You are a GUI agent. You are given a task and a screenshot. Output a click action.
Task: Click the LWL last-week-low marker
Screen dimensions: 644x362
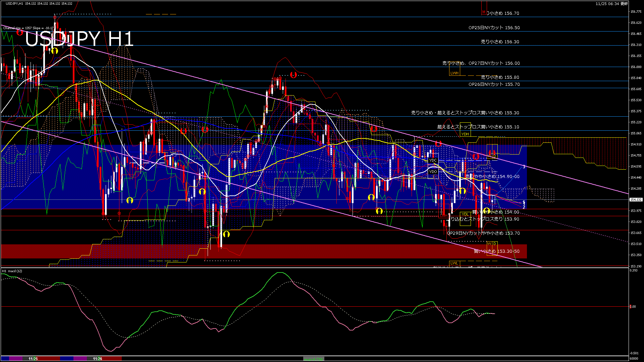tap(454, 263)
